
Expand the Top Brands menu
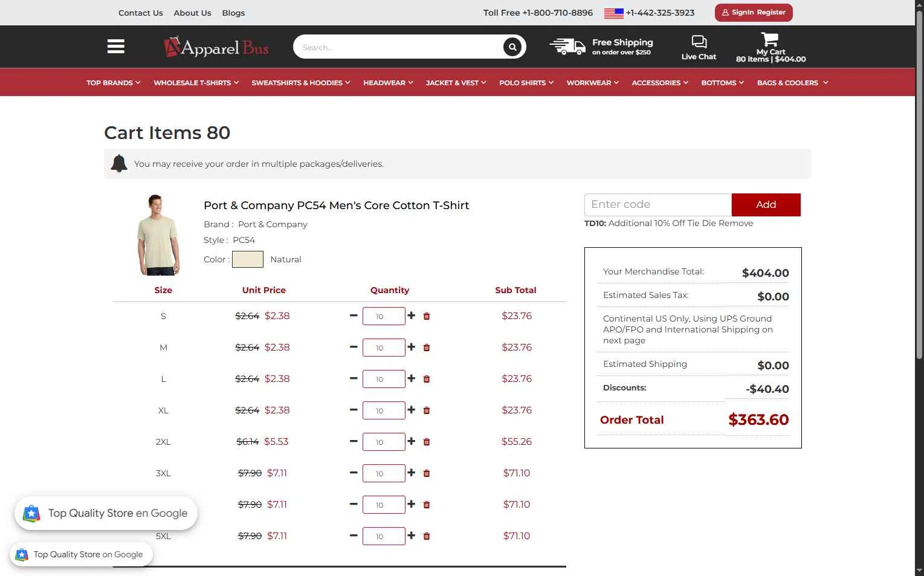coord(114,83)
